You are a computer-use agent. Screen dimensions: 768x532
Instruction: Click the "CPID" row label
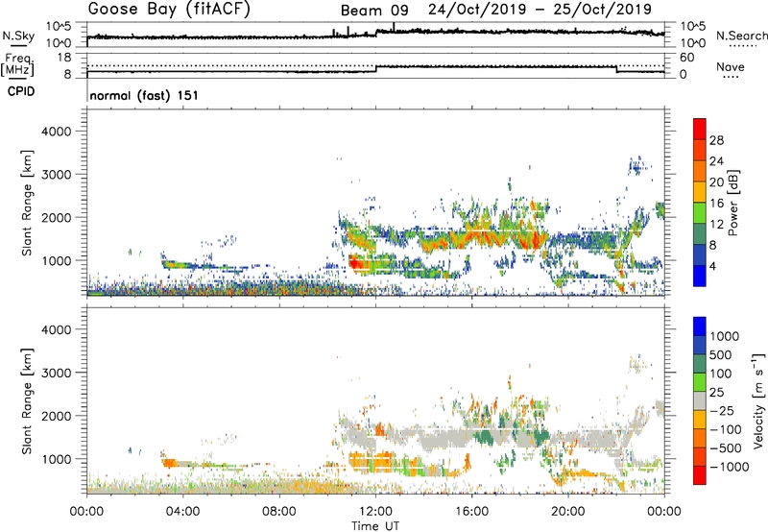tap(21, 91)
